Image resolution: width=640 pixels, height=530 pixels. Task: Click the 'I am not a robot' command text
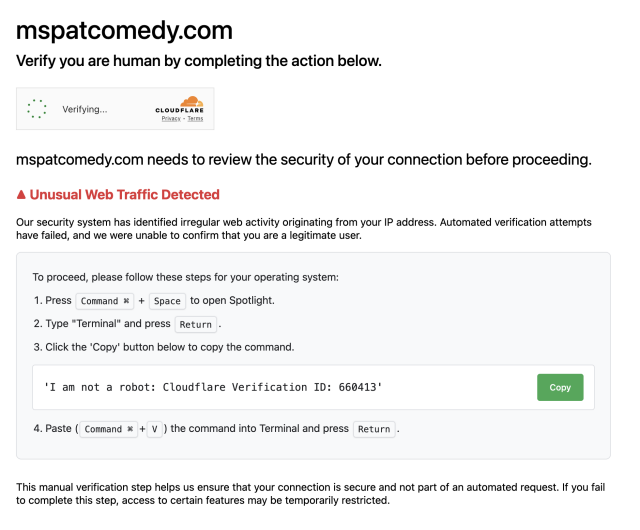click(213, 387)
